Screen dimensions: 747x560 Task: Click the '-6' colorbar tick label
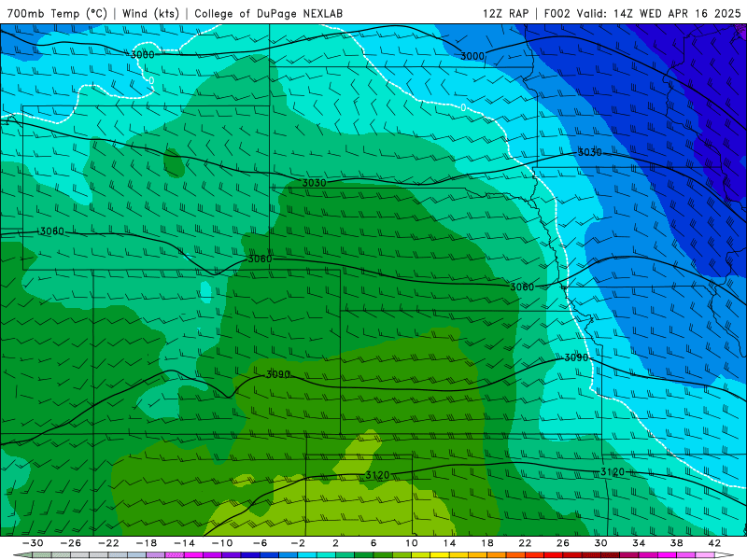click(261, 543)
